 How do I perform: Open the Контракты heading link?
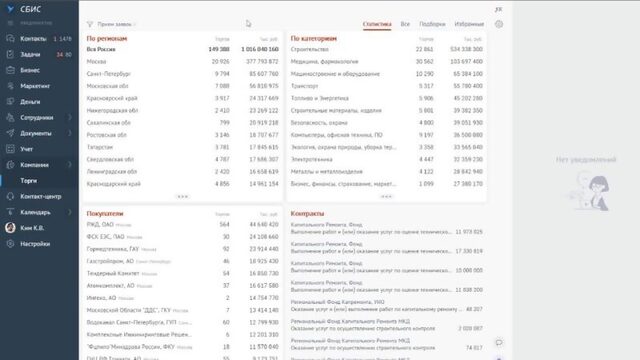pyautogui.click(x=307, y=213)
